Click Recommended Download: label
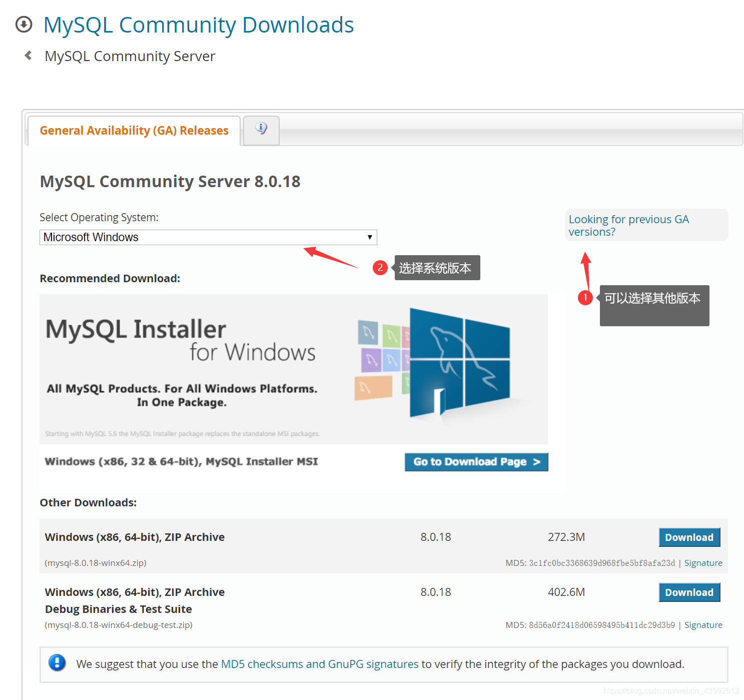The image size is (744, 700). coord(110,278)
